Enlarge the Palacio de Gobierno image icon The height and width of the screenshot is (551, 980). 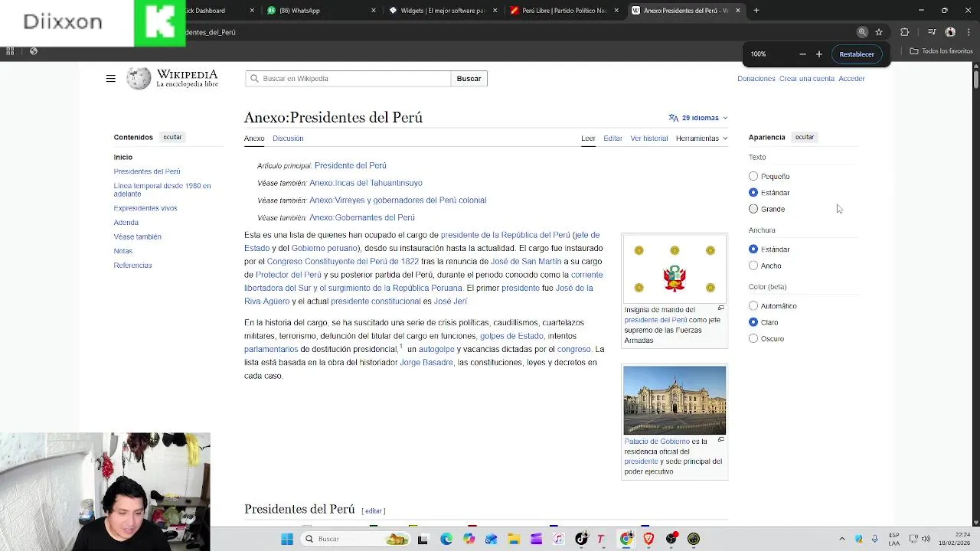[720, 439]
